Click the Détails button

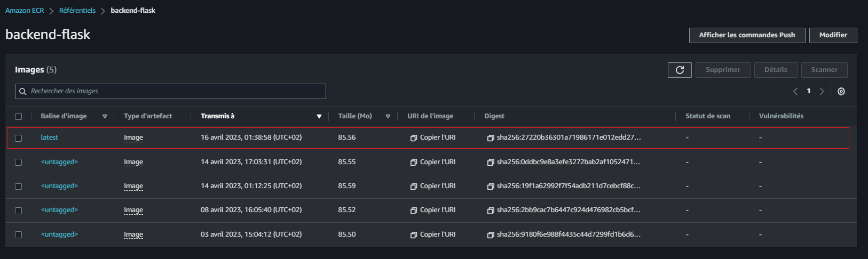776,70
